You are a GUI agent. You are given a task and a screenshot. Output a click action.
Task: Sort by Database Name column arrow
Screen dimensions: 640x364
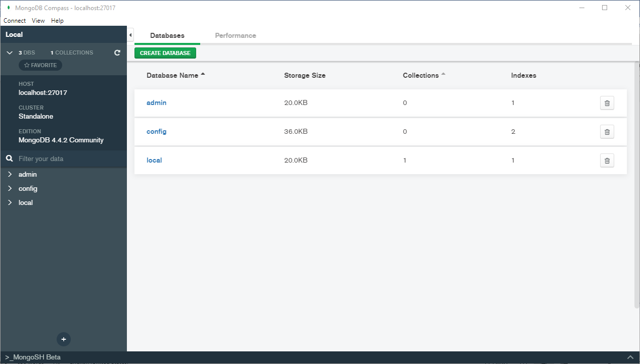tap(203, 75)
